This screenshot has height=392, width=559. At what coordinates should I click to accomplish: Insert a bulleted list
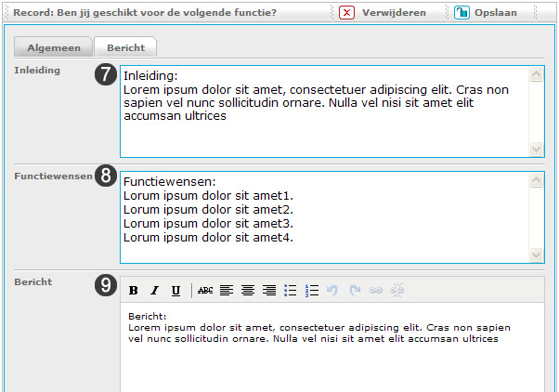(291, 291)
